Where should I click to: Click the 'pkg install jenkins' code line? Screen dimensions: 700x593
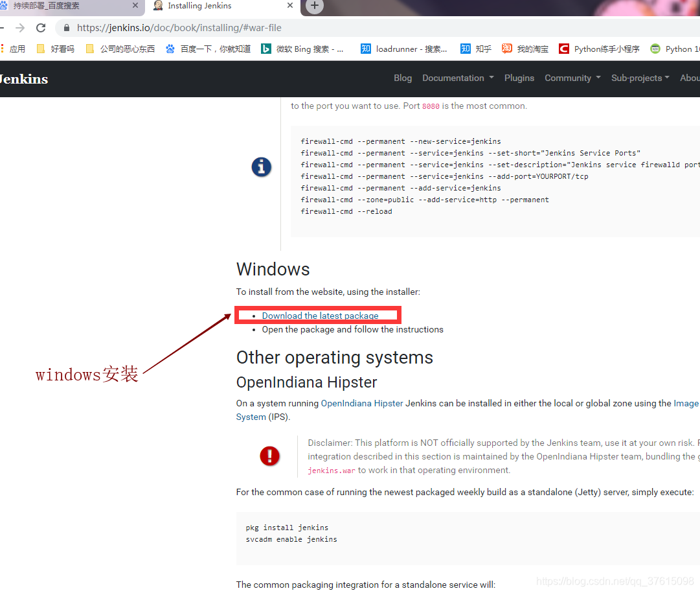point(287,528)
